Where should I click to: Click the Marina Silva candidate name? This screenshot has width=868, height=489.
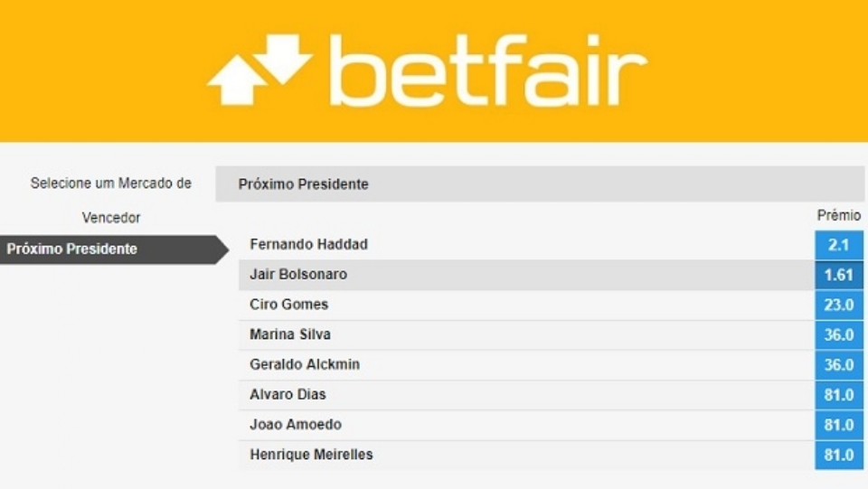click(x=289, y=334)
